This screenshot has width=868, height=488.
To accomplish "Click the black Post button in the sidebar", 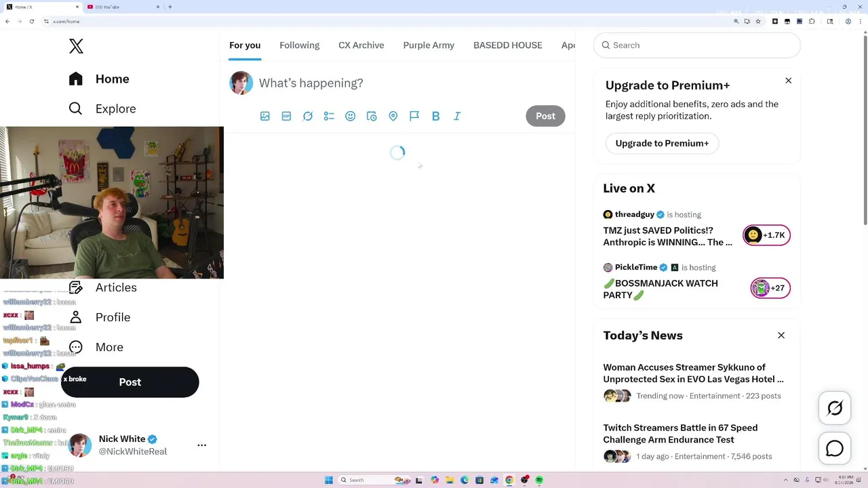I will coord(130,382).
